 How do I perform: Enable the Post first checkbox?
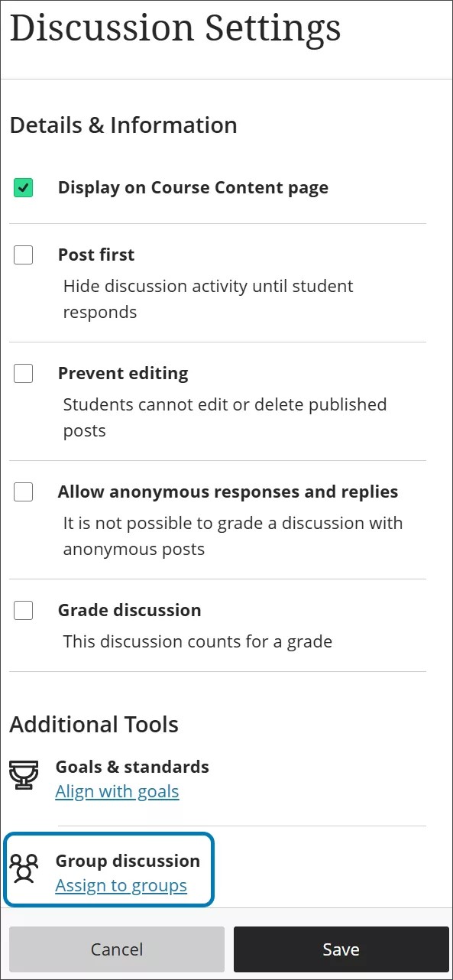coord(23,255)
